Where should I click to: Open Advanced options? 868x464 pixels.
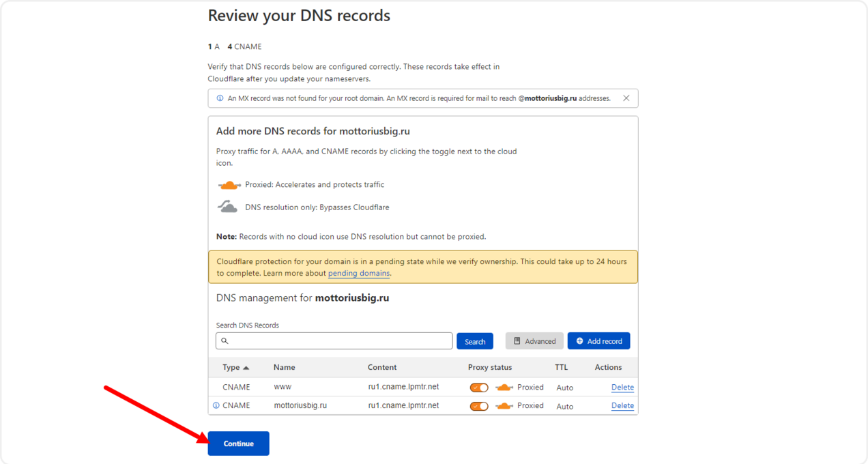[x=535, y=341]
